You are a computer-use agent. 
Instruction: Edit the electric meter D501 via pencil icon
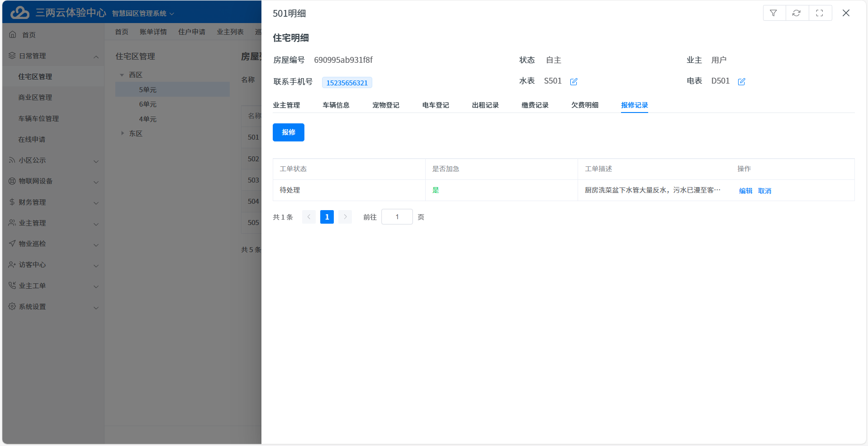click(x=741, y=82)
